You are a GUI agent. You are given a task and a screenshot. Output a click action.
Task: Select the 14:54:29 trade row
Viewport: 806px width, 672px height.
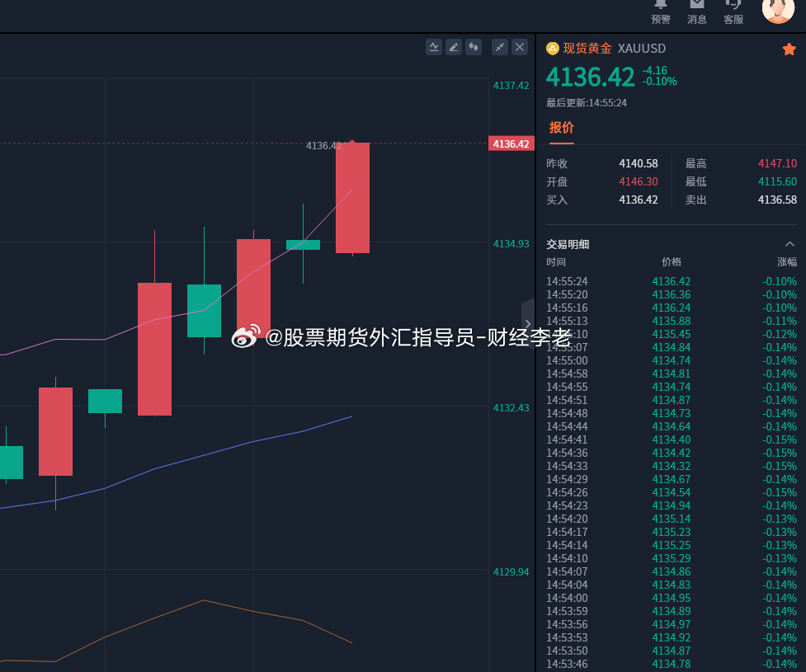(672, 479)
